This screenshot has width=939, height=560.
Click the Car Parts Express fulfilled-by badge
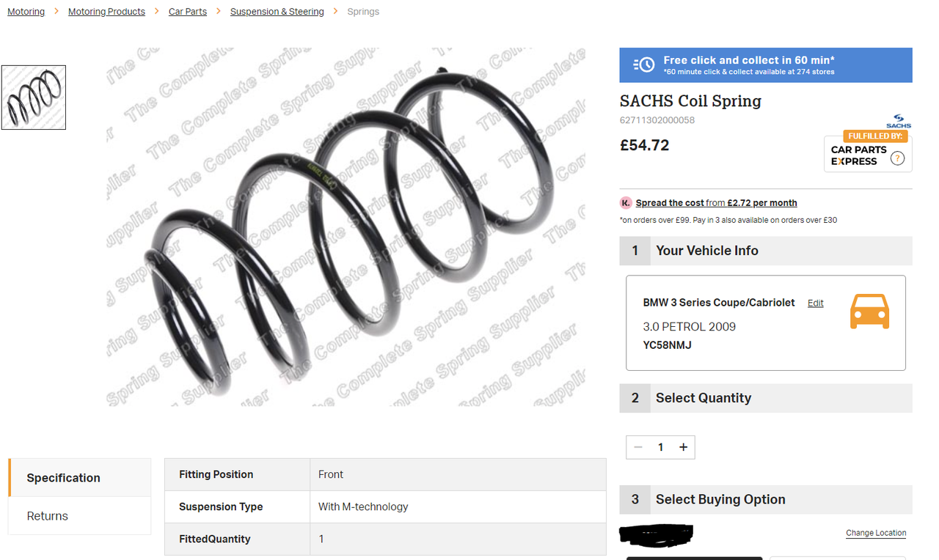pyautogui.click(x=868, y=152)
